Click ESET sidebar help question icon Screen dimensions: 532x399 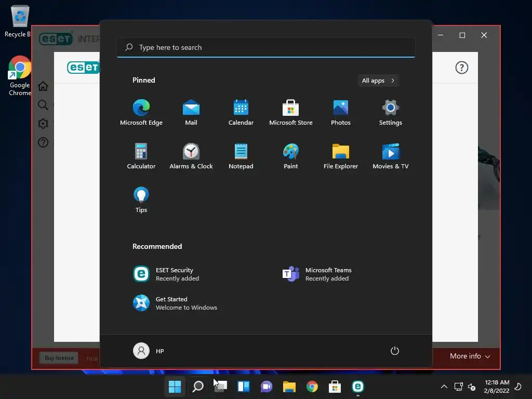pyautogui.click(x=43, y=142)
